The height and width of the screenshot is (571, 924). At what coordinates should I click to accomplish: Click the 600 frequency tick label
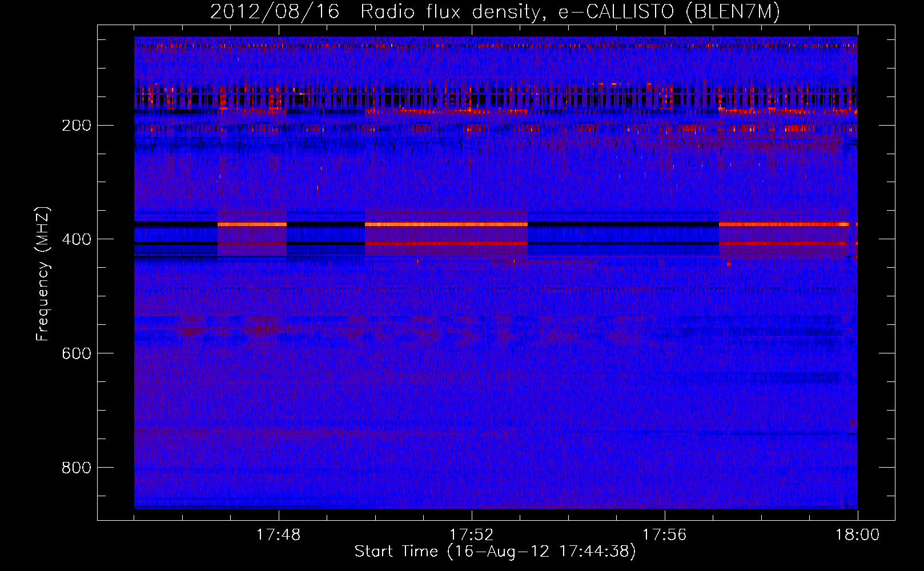coord(77,354)
